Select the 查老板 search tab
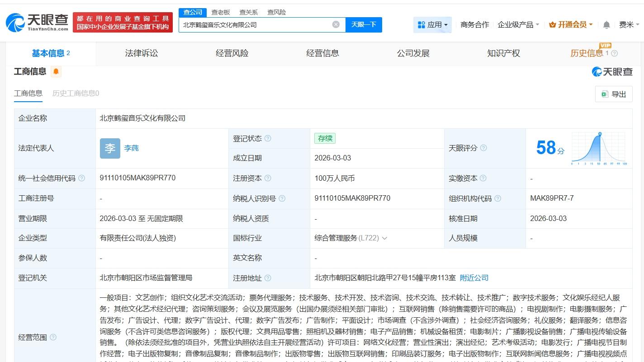Image resolution: width=644 pixels, height=362 pixels. point(220,12)
